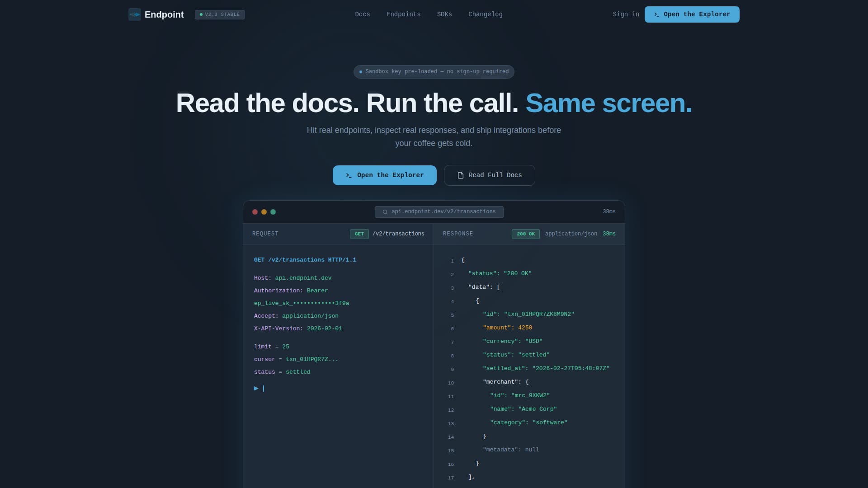Click the green 38ms in response header
Screen dimensions: 868x488
[609, 234]
